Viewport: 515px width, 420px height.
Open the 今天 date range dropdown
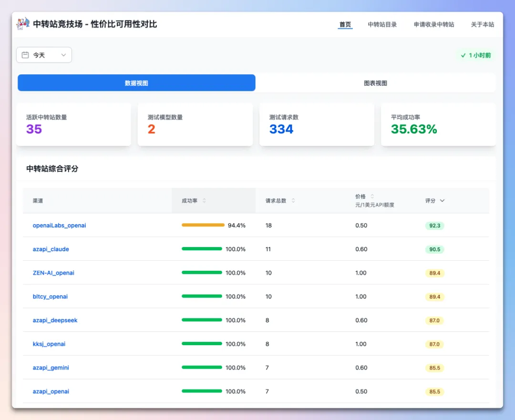[x=44, y=55]
